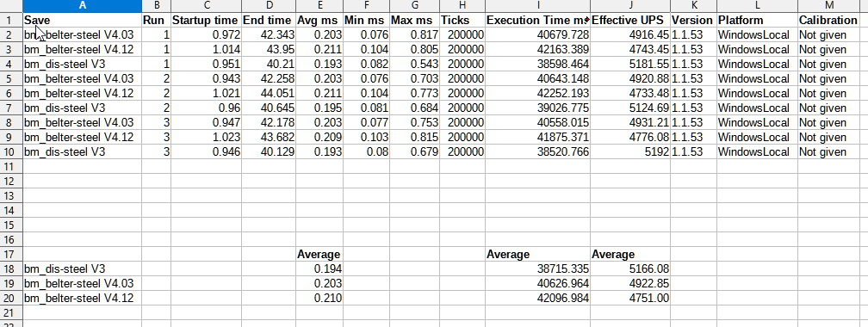Select cell with end time 43.95
868x327 pixels.
269,49
